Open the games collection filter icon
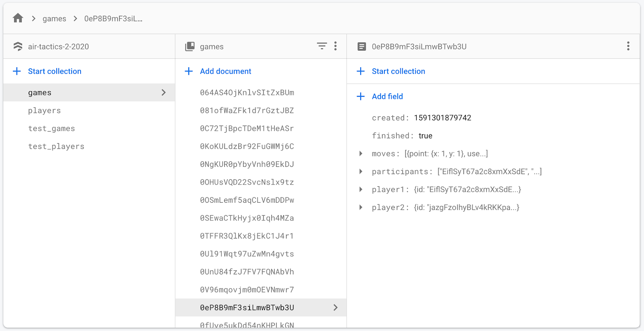 point(322,46)
